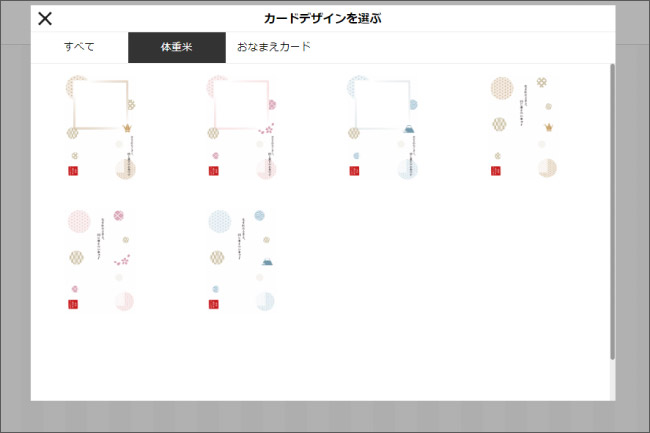650x433 pixels.
Task: Click the crown icon on the gold frameless card
Action: pos(549,128)
